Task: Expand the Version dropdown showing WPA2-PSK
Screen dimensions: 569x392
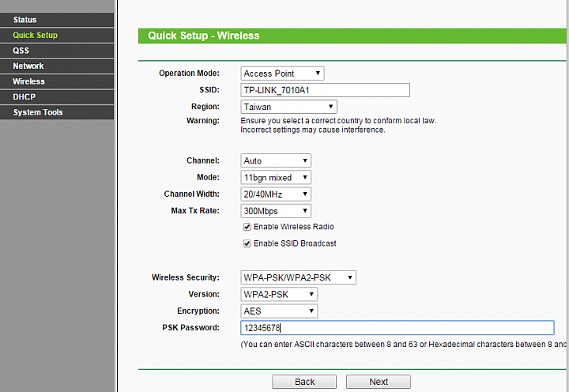Action: click(x=279, y=294)
